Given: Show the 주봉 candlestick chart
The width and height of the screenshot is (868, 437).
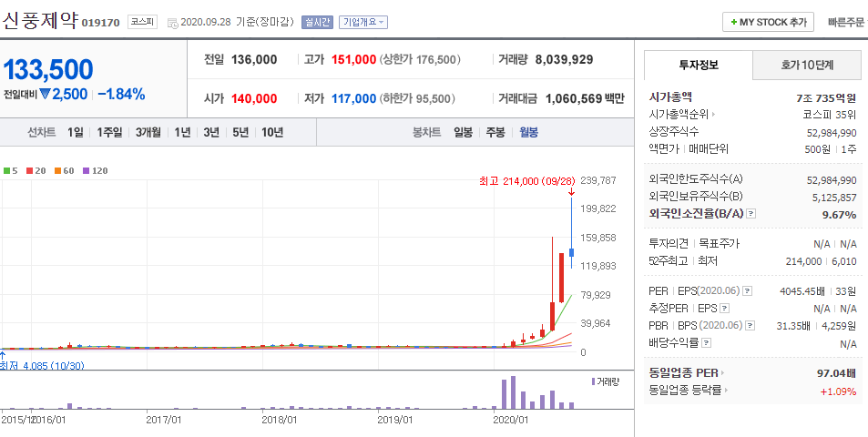Looking at the screenshot, I should 495,132.
